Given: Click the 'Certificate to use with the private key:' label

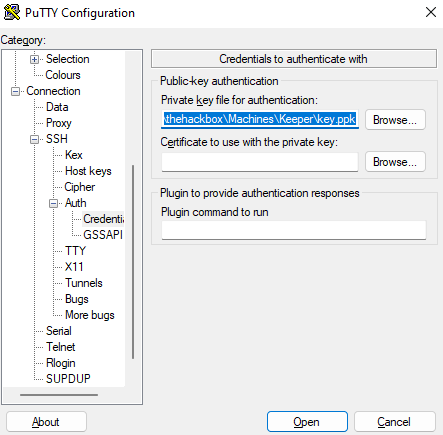Looking at the screenshot, I should pyautogui.click(x=249, y=142).
